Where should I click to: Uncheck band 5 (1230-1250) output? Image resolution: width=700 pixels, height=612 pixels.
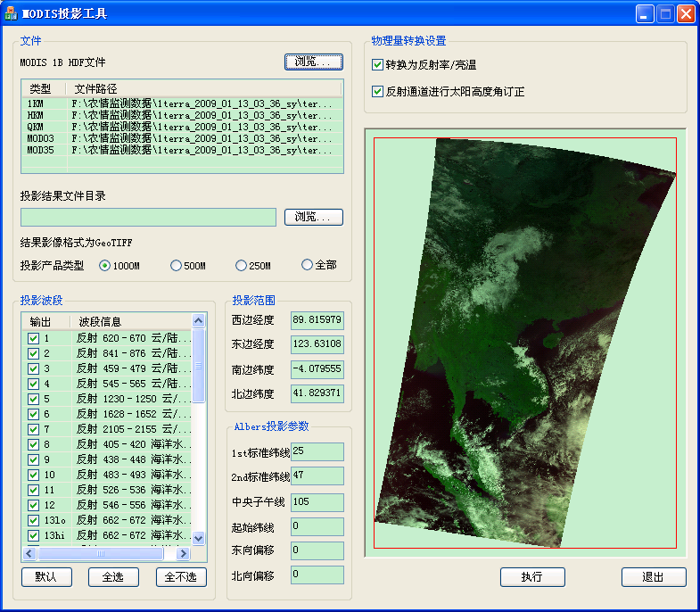tap(33, 399)
